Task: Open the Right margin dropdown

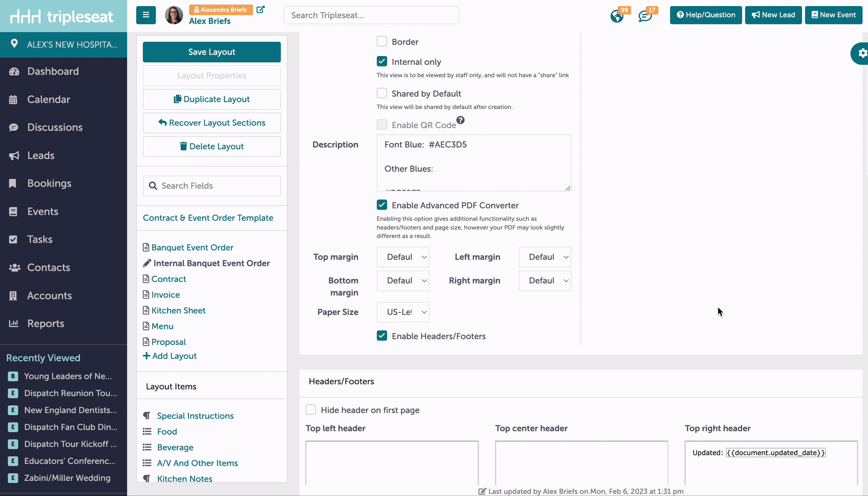Action: point(545,280)
